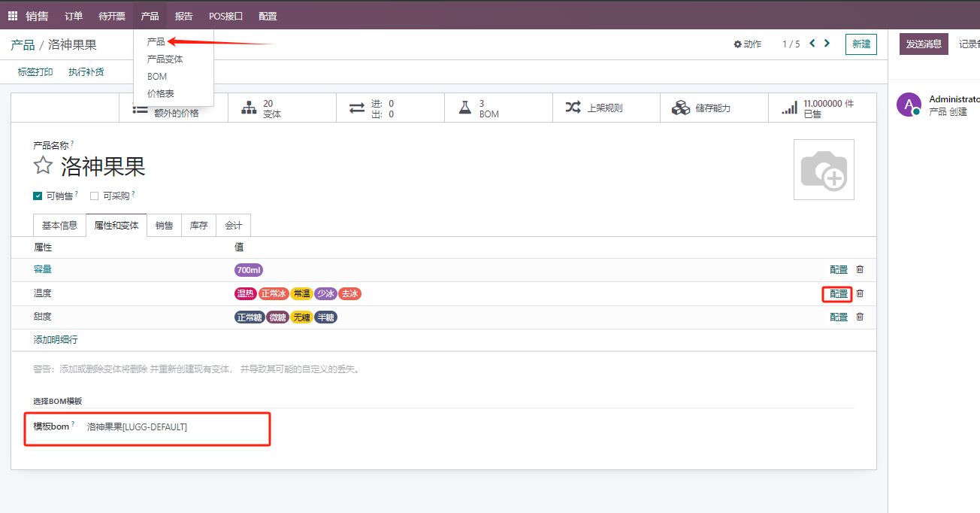Click the 模板bom field value
Screen dimensions: 980x513
(137, 427)
